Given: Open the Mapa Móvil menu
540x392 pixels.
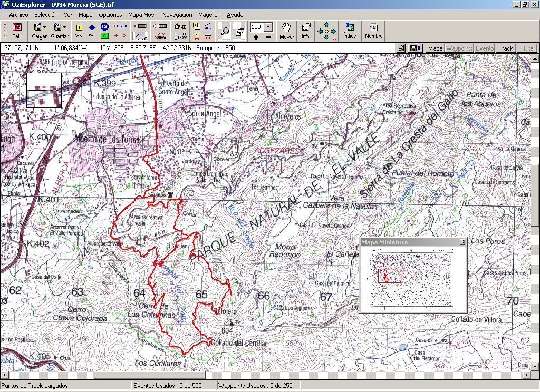Looking at the screenshot, I should 142,15.
